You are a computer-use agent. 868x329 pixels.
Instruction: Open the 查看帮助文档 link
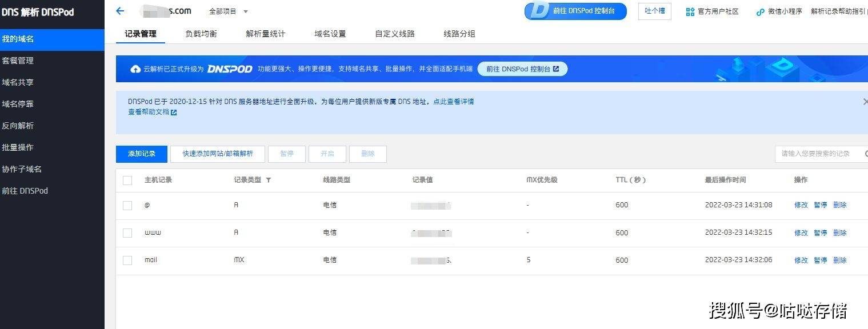pos(149,113)
